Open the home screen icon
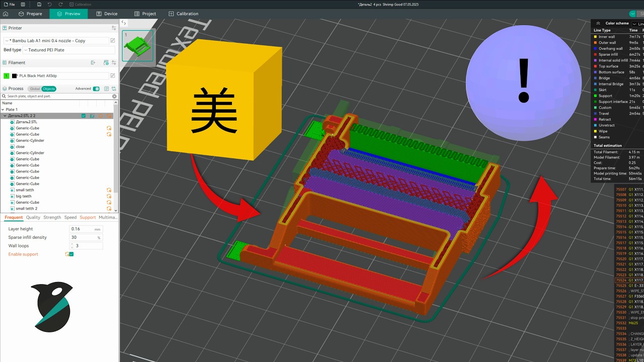Image resolution: width=644 pixels, height=362 pixels. click(x=6, y=14)
